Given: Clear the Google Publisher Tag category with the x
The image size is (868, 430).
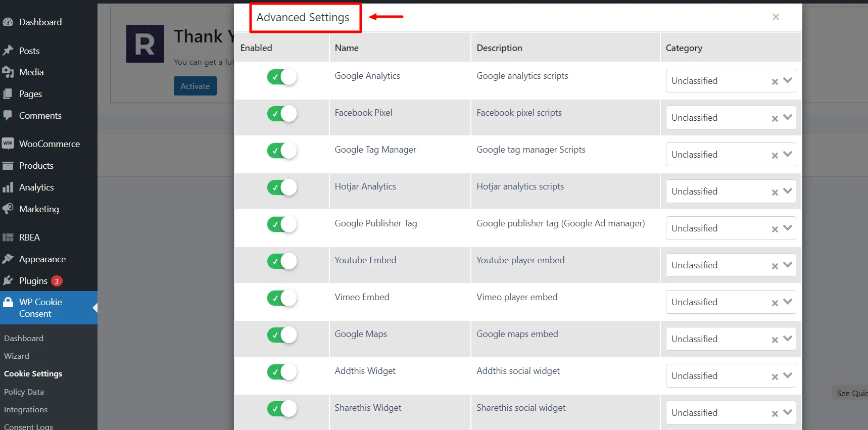Looking at the screenshot, I should 775,229.
